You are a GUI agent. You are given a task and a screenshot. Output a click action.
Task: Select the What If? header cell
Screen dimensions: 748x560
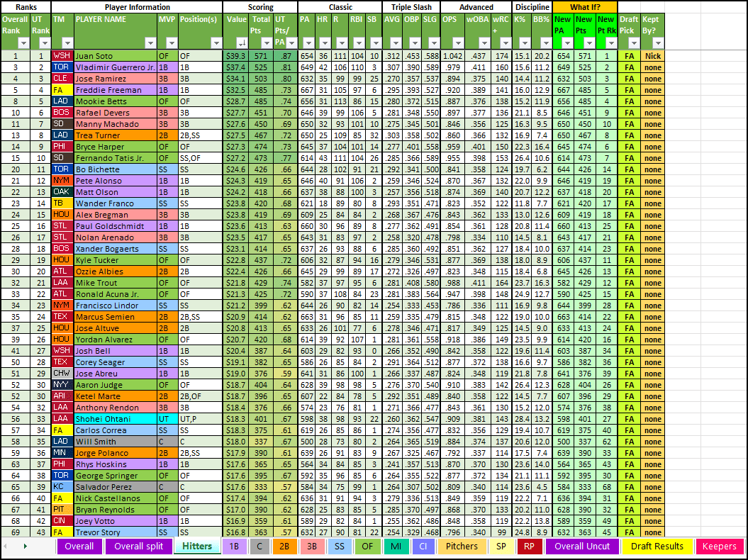pyautogui.click(x=585, y=7)
